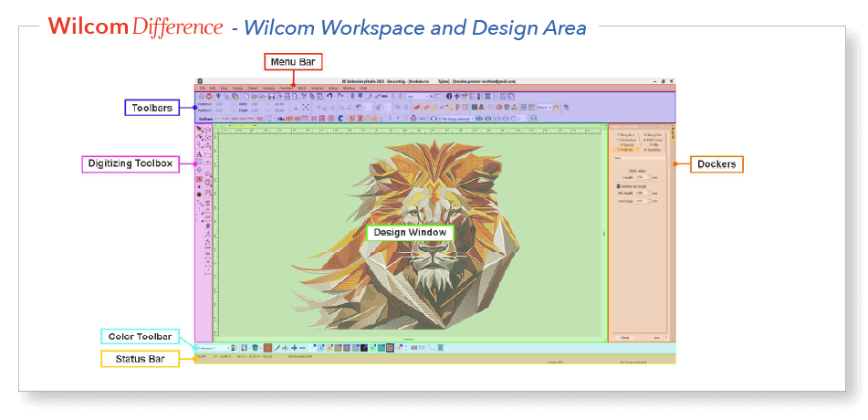The width and height of the screenshot is (868, 420).
Task: Click the plus icon in the Color Toolbar
Action: tap(294, 348)
